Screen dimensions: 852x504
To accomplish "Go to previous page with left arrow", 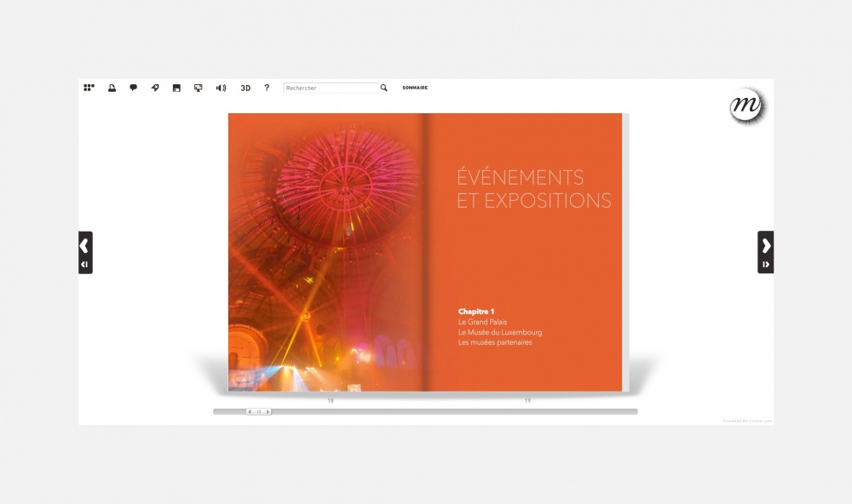I will pos(84,246).
